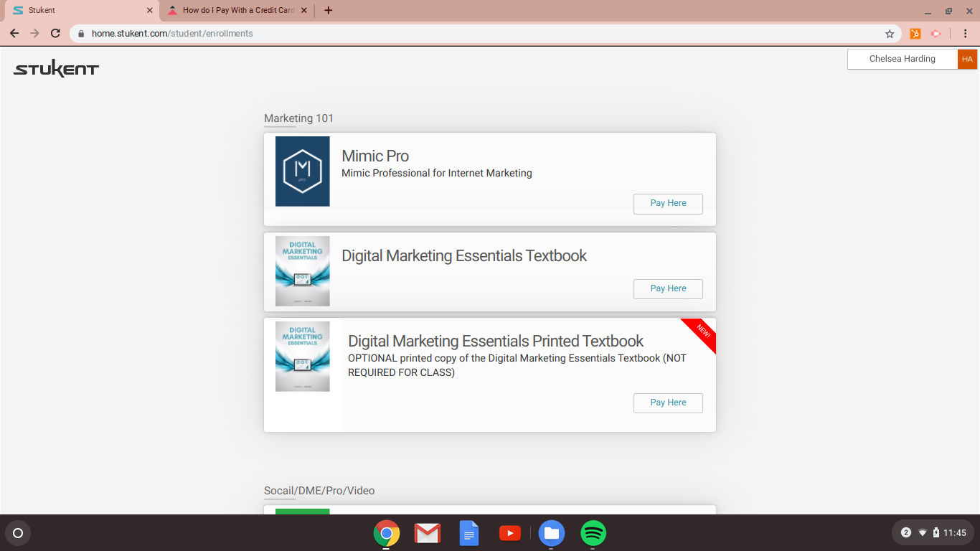Reload the current page
The image size is (980, 551).
tap(55, 34)
